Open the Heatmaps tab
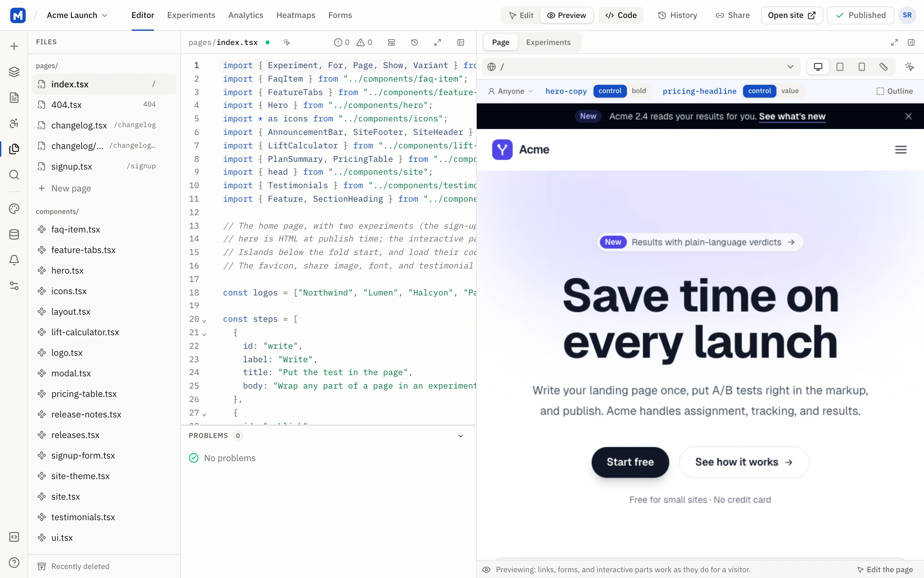The height and width of the screenshot is (578, 924). (295, 15)
